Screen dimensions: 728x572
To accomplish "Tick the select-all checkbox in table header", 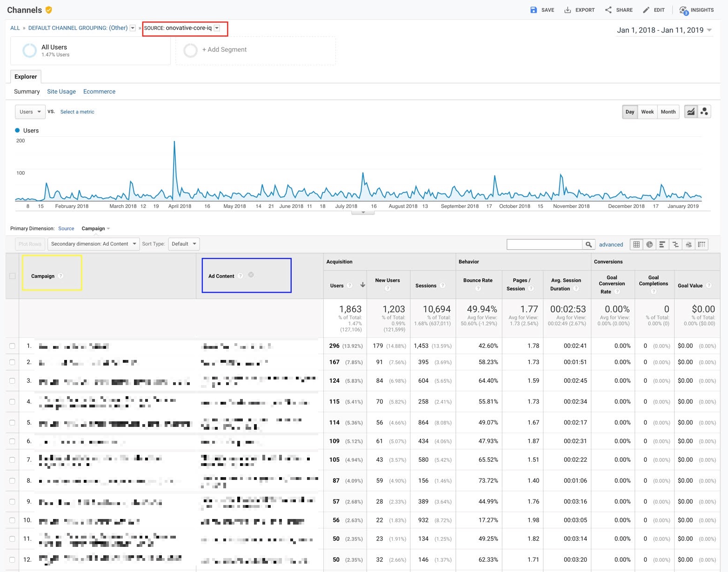I will (13, 276).
